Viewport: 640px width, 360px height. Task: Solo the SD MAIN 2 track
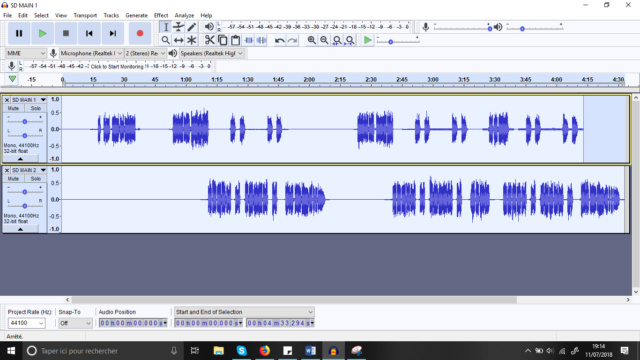pos(36,178)
